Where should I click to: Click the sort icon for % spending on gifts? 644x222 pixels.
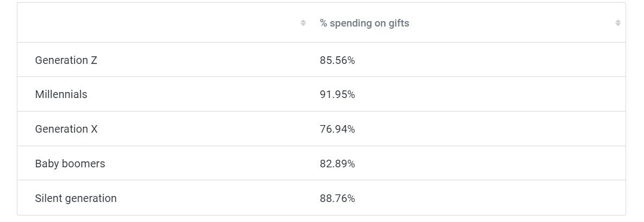[617, 23]
